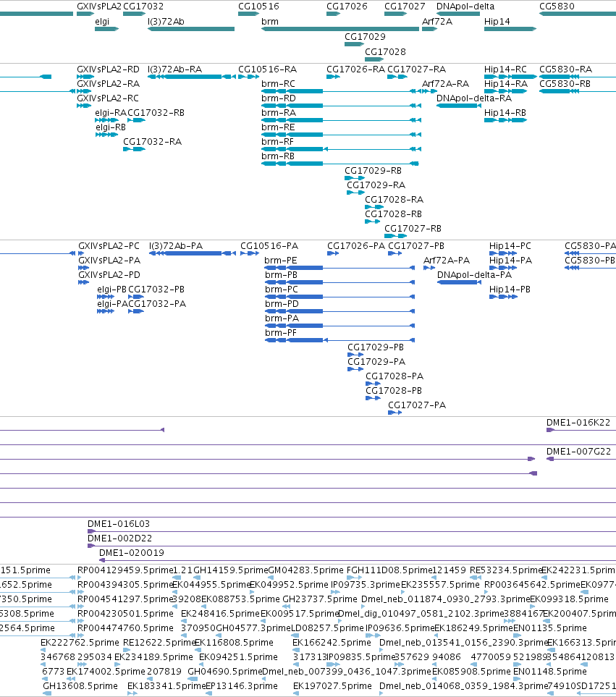Image resolution: width=616 pixels, height=697 pixels.
Task: Select protein label Hip14-PC
Action: [510, 246]
